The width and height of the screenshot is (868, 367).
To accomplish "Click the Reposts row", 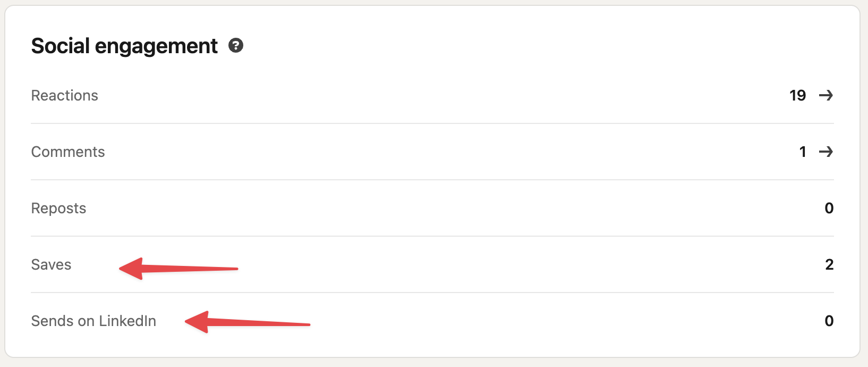I will [58, 208].
